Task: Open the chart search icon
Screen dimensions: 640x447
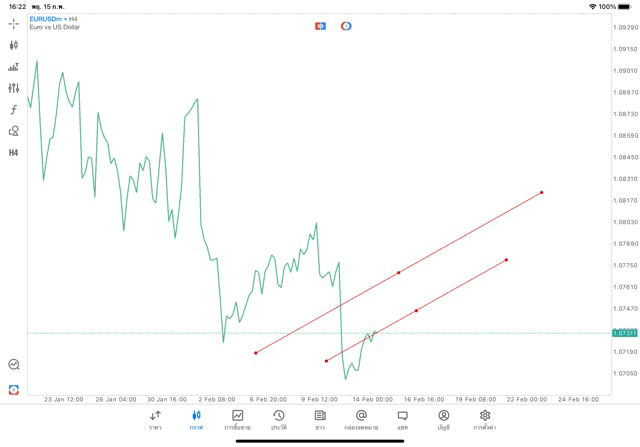Action: click(14, 365)
